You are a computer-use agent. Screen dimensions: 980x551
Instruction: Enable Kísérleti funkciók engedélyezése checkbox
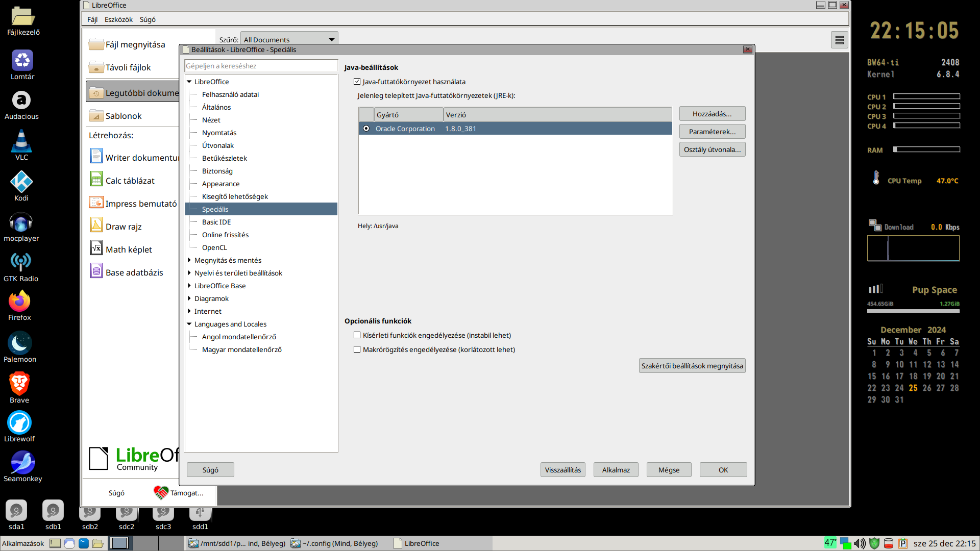[x=357, y=335]
